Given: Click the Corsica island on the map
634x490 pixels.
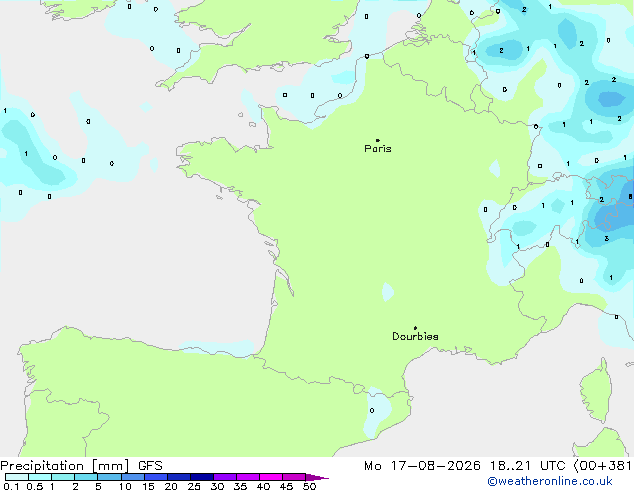Looking at the screenshot, I should [596, 390].
